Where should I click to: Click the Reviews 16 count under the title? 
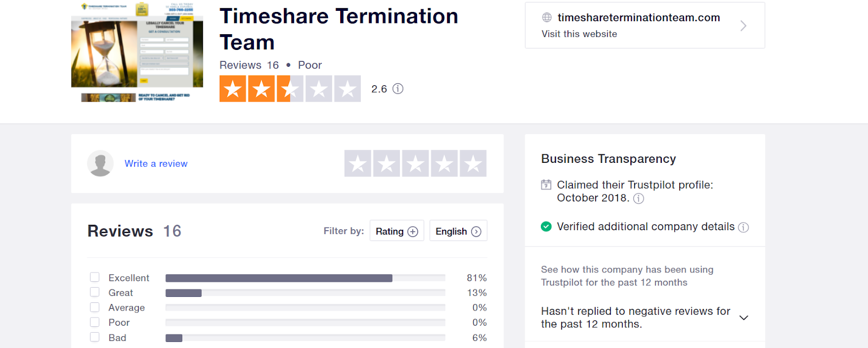[x=249, y=65]
